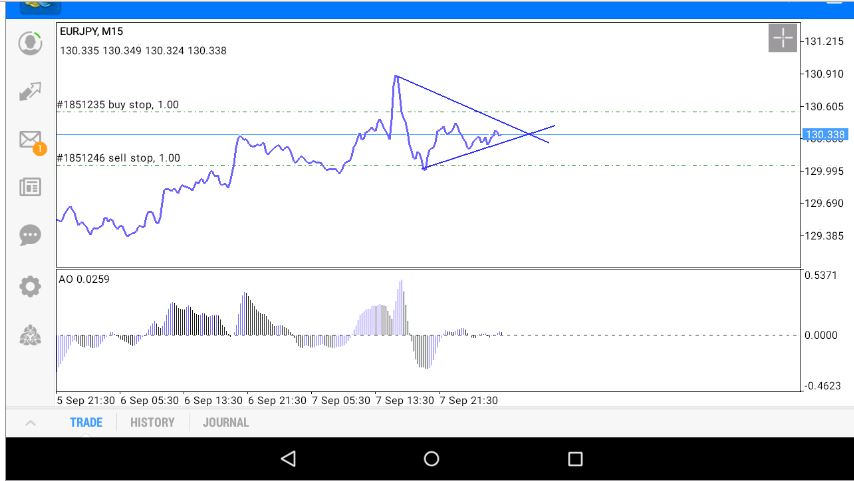Click the 130.910 price axis label
The image size is (854, 481).
click(x=824, y=74)
